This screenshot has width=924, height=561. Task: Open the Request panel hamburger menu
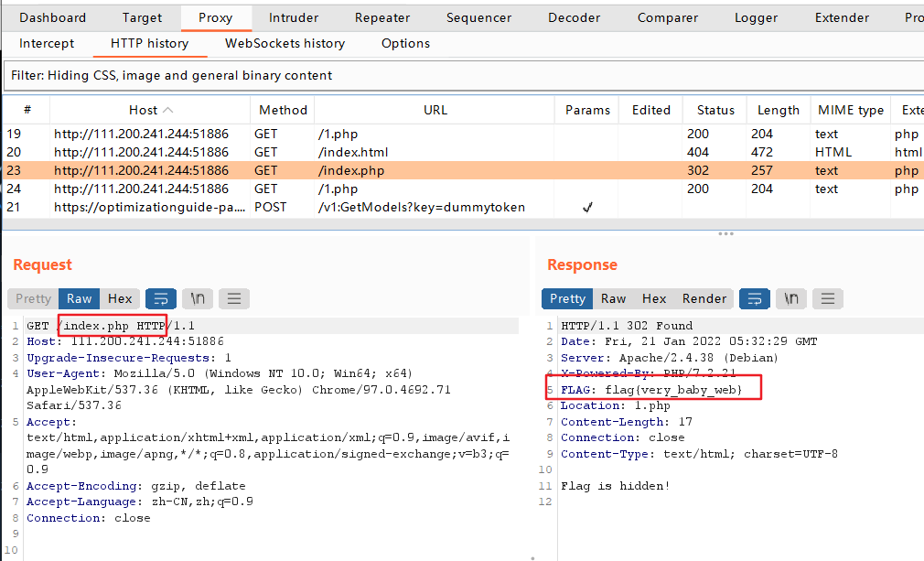(x=234, y=298)
